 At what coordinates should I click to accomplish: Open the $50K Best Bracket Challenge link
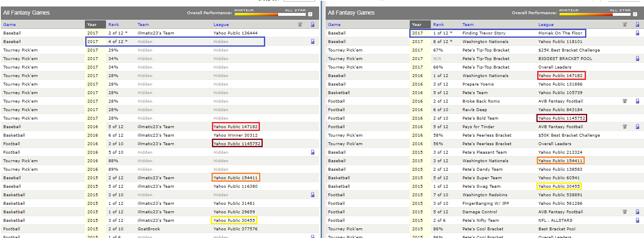569,135
